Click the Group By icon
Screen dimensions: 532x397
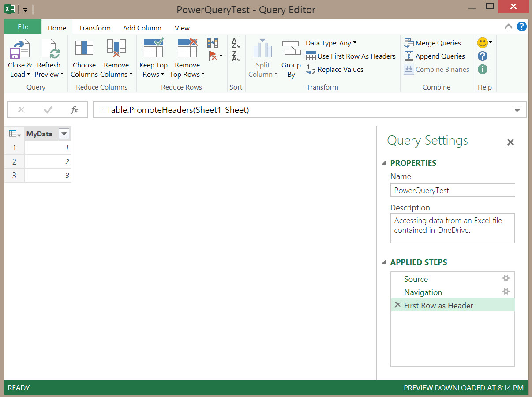coord(291,49)
